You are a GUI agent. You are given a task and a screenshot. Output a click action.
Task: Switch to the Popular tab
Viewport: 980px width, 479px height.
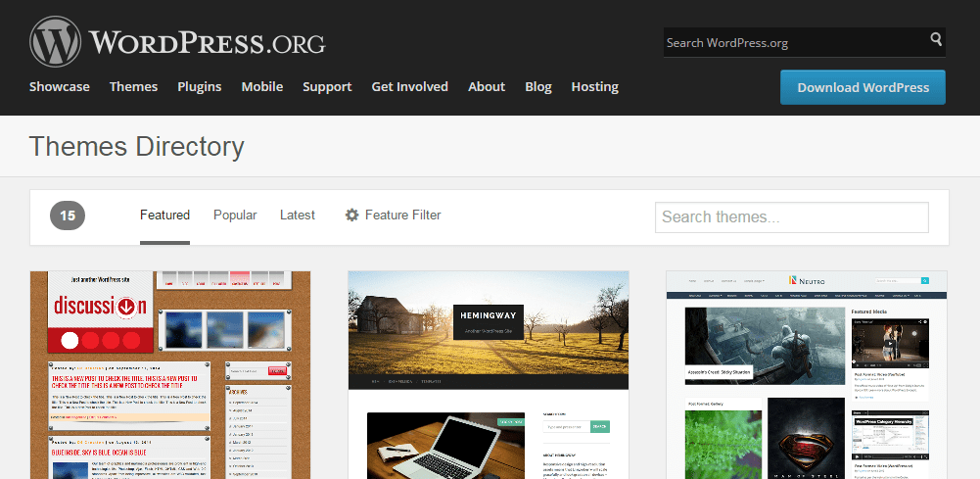click(235, 216)
